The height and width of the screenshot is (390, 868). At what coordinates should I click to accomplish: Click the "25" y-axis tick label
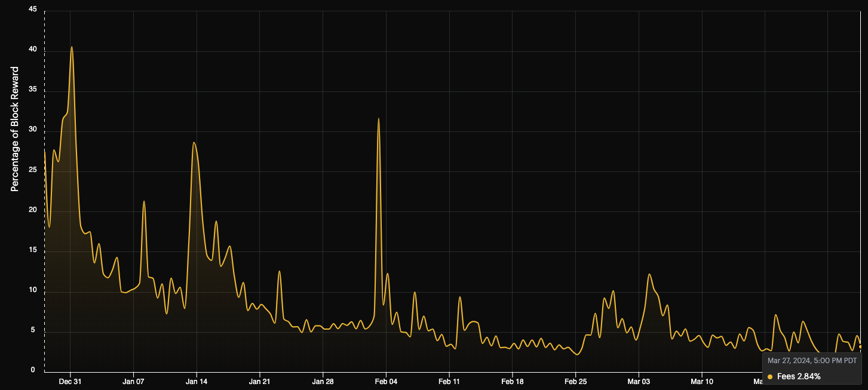point(32,170)
